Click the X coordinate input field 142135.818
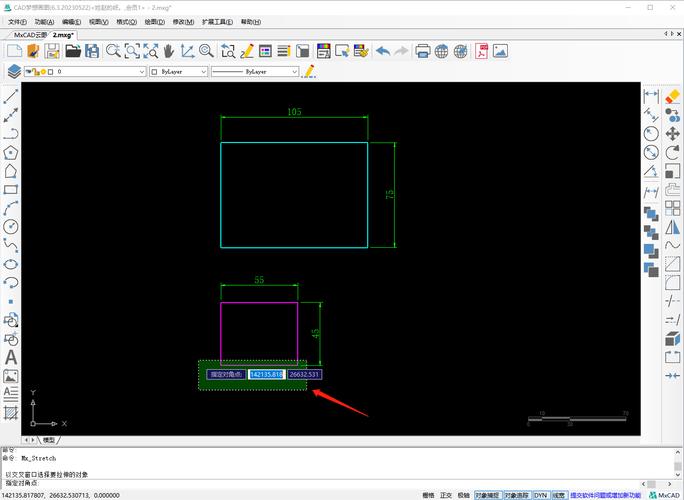The width and height of the screenshot is (684, 500). tap(267, 374)
